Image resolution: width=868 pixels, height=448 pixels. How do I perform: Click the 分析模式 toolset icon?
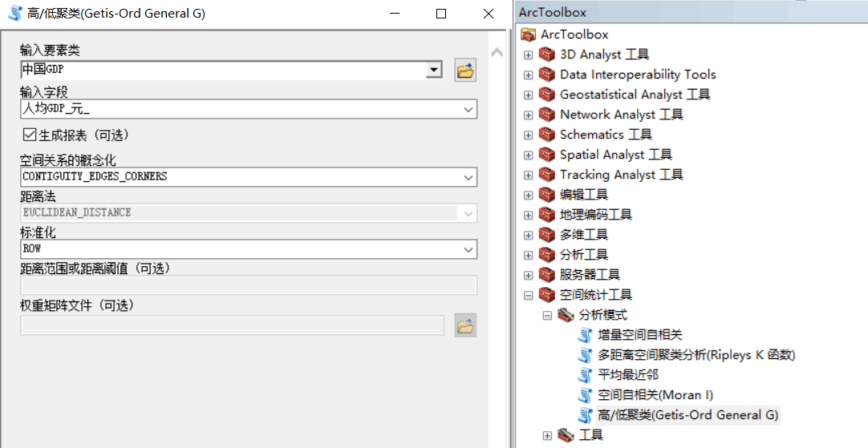(x=566, y=315)
